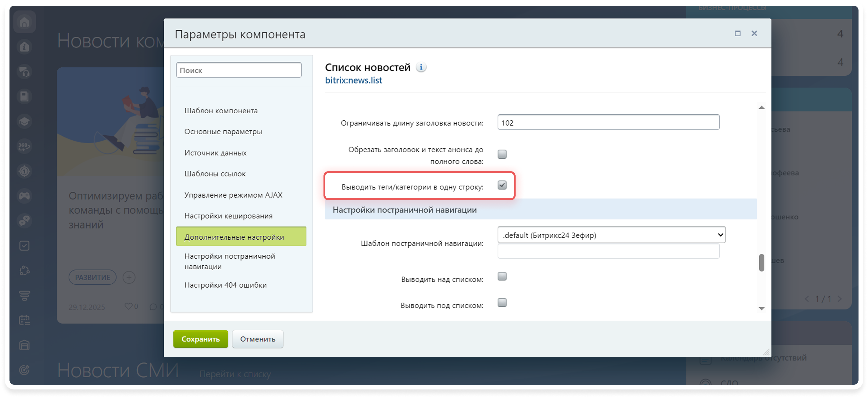This screenshot has width=868, height=398.
Task: Click the headline length limit field
Action: 608,123
